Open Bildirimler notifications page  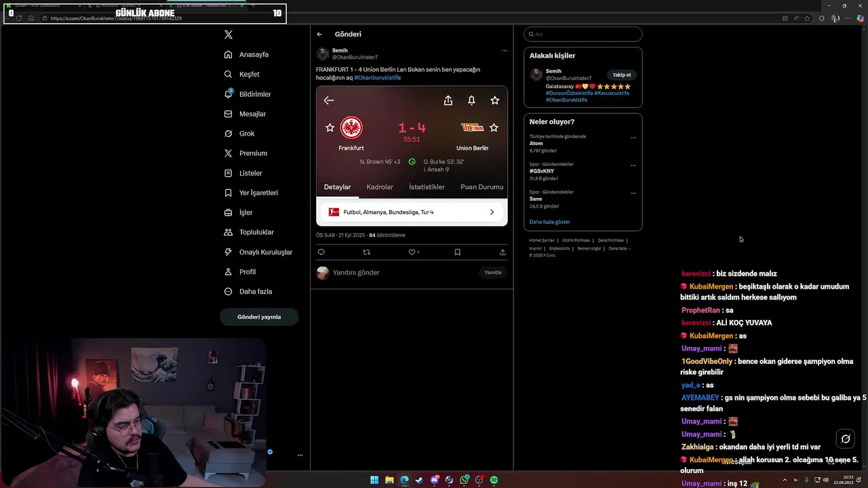(x=248, y=94)
